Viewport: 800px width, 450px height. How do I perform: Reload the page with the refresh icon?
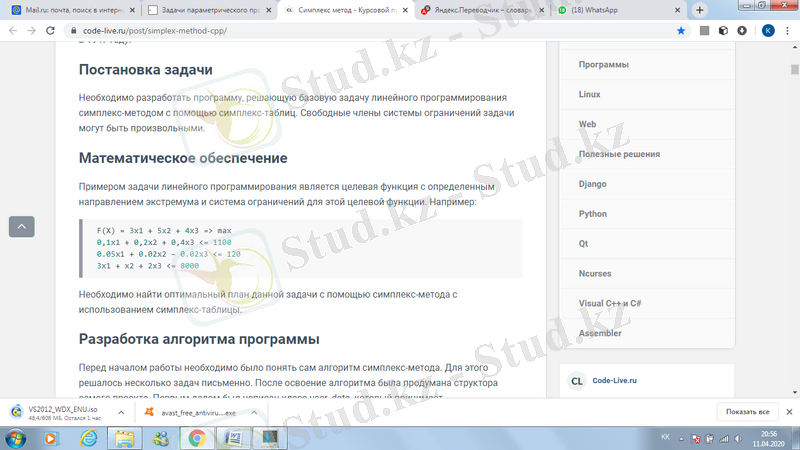54,31
